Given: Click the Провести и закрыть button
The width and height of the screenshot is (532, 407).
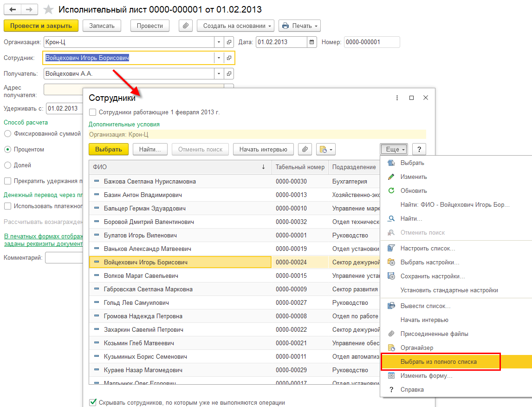Looking at the screenshot, I should coord(41,26).
